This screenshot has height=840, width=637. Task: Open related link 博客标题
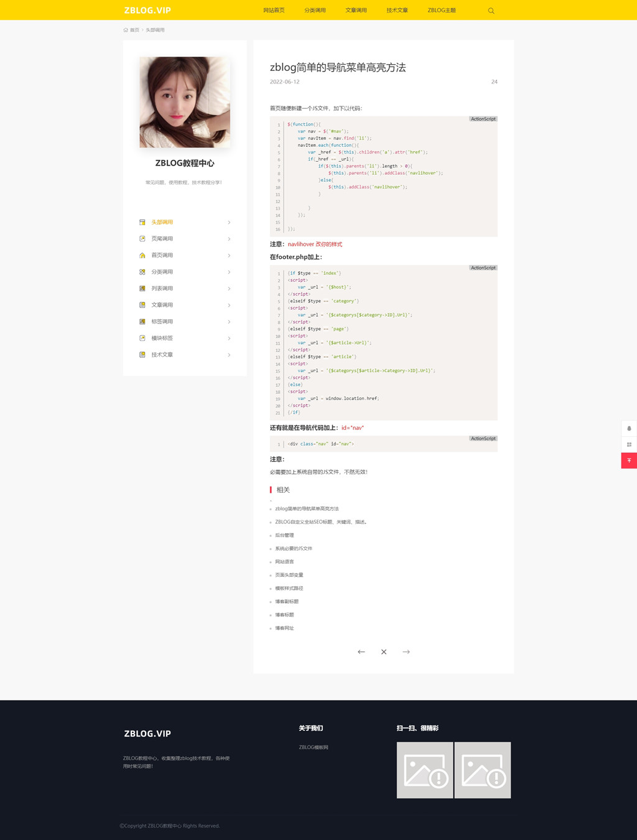click(284, 615)
